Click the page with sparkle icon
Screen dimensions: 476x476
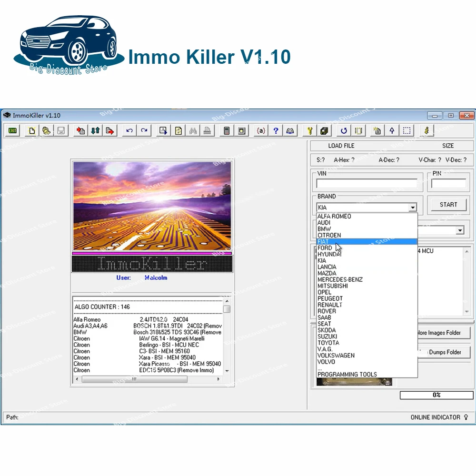tap(377, 131)
